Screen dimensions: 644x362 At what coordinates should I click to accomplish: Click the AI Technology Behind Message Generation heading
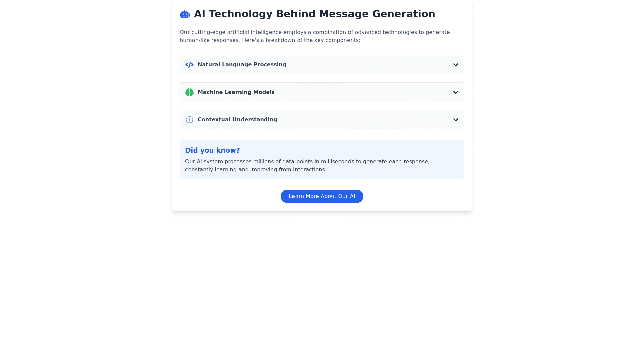coord(314,14)
